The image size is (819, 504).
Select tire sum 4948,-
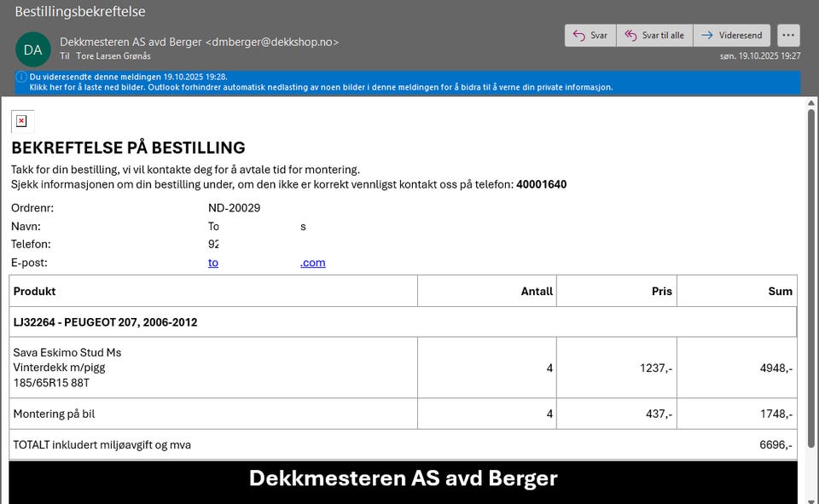pyautogui.click(x=776, y=368)
